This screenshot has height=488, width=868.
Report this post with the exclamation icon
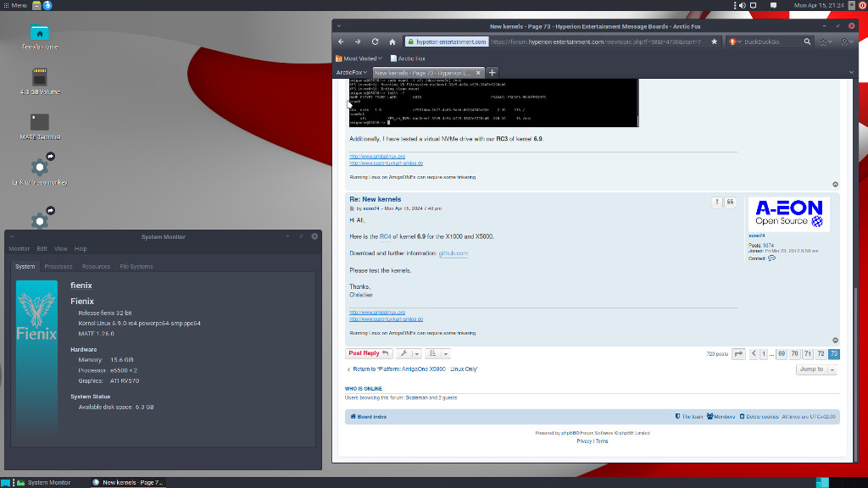717,202
